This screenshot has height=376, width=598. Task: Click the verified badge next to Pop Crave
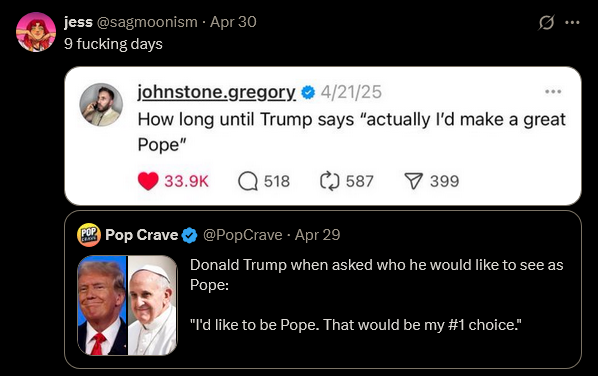pos(190,235)
